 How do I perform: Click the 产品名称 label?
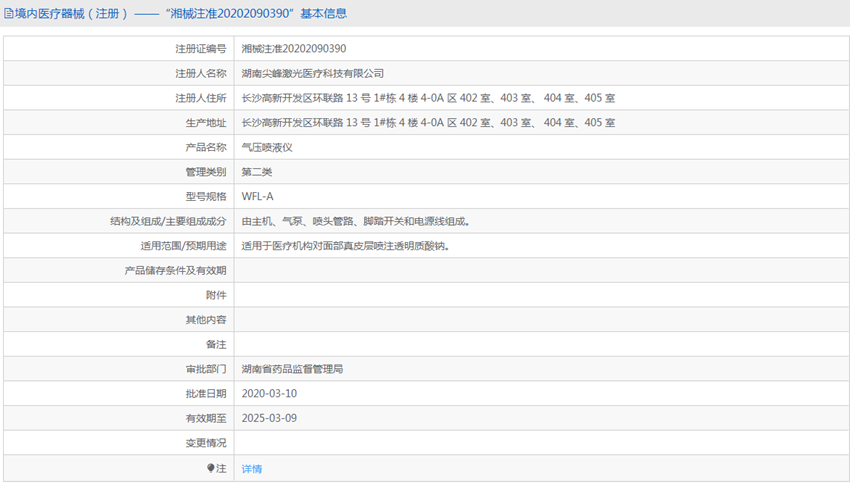click(206, 147)
